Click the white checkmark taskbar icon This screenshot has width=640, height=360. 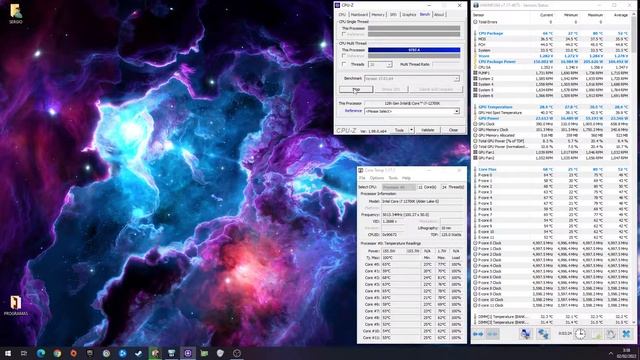(138, 353)
